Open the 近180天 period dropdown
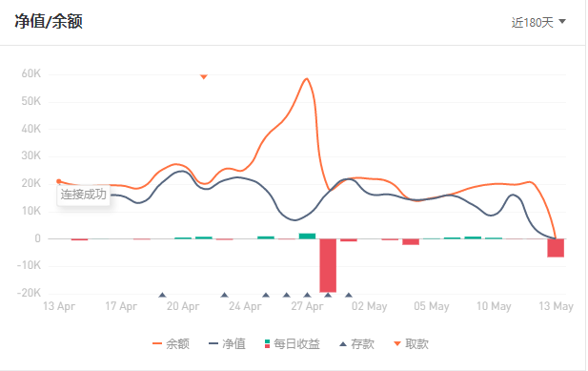 (538, 23)
